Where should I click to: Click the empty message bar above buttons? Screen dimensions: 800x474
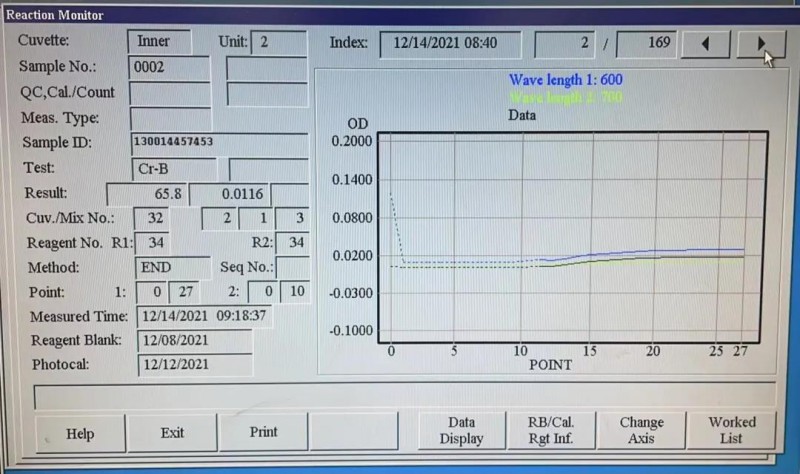point(405,396)
